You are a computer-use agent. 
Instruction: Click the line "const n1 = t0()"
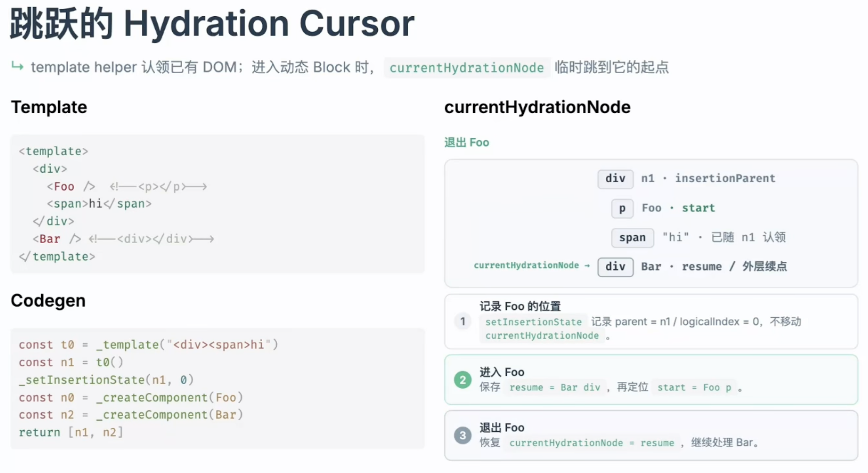coord(71,362)
